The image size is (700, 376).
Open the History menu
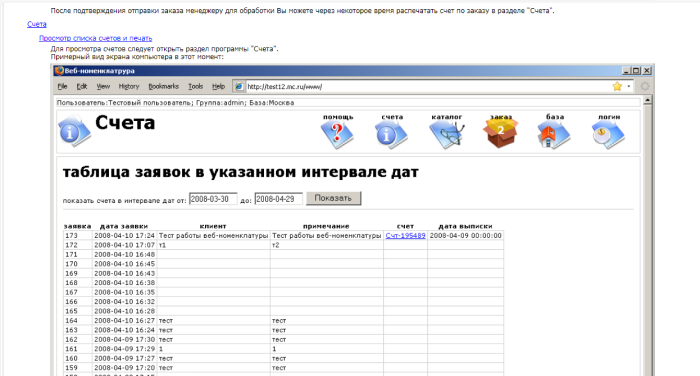(129, 87)
